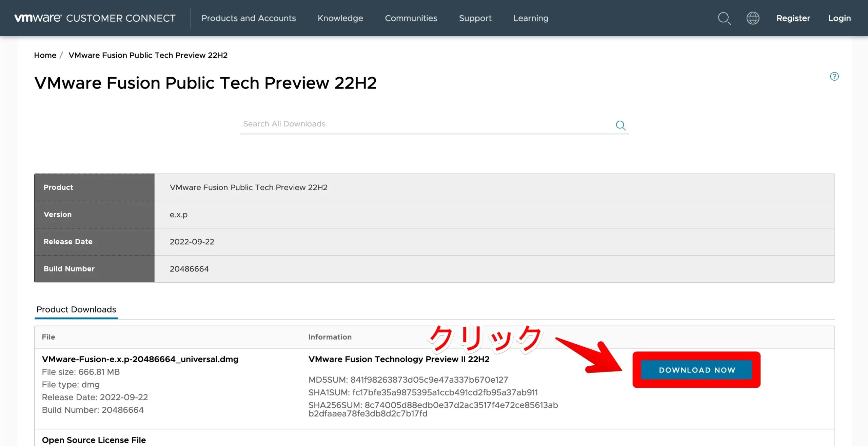The height and width of the screenshot is (446, 868).
Task: Click the Product value VMware Fusion Public Tech Preview 22H2
Action: 249,187
